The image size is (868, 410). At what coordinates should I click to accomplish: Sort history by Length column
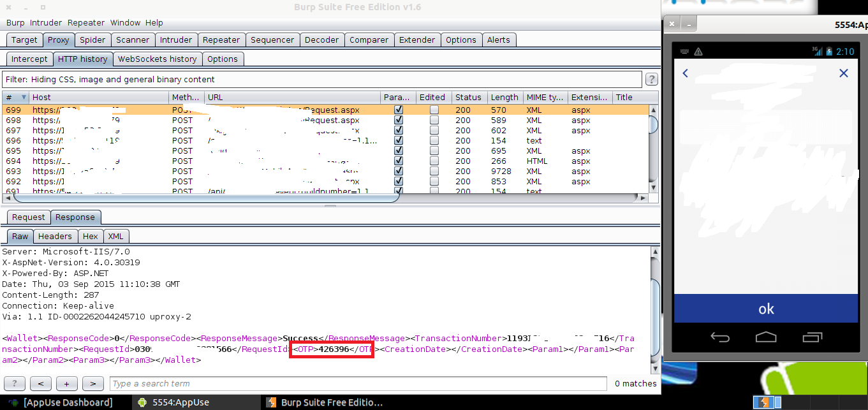pyautogui.click(x=504, y=97)
